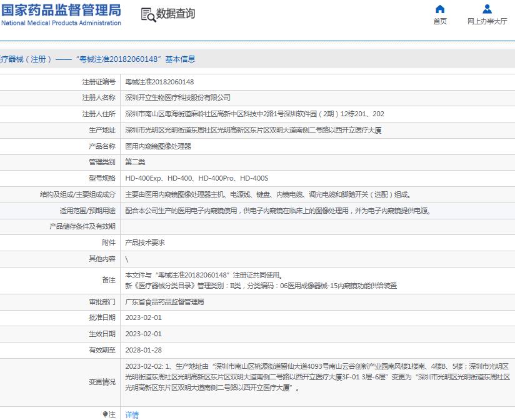The image size is (515, 420).
Task: Click 有效期至 value 2028-01-28
Action: 144,350
